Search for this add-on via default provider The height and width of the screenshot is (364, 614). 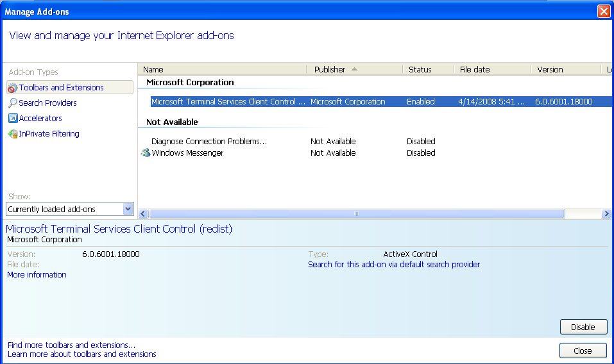point(394,265)
